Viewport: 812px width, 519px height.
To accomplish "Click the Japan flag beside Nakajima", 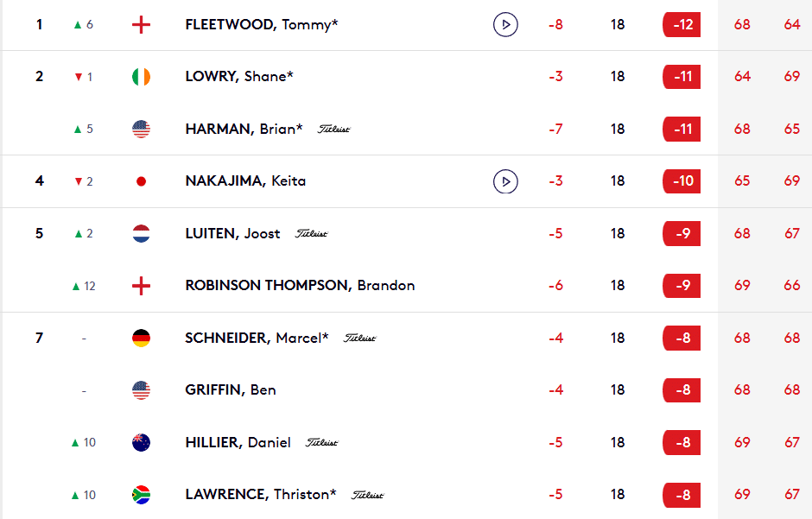I will [x=141, y=181].
